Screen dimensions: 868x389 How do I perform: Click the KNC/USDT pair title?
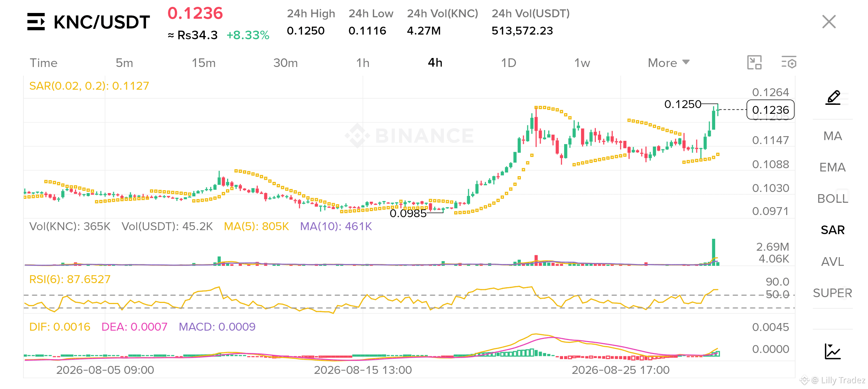[x=102, y=22]
